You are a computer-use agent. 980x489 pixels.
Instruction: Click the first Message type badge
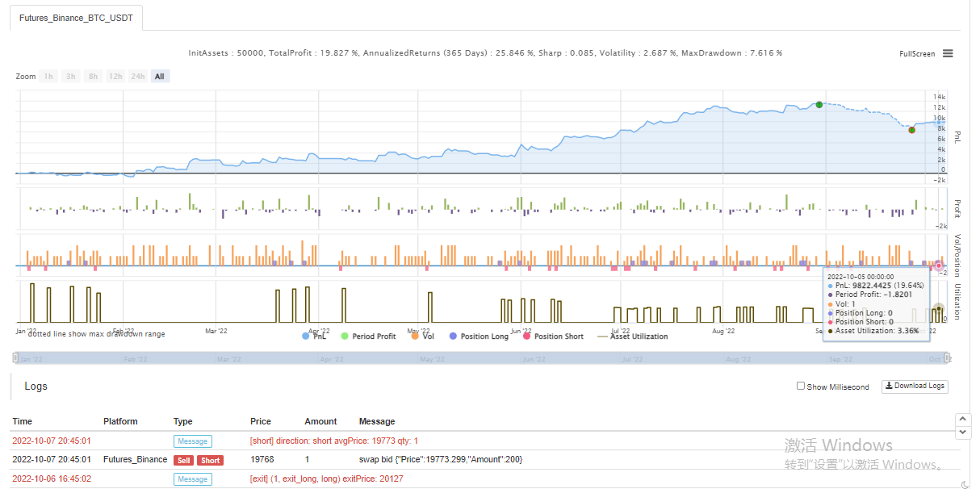point(192,441)
